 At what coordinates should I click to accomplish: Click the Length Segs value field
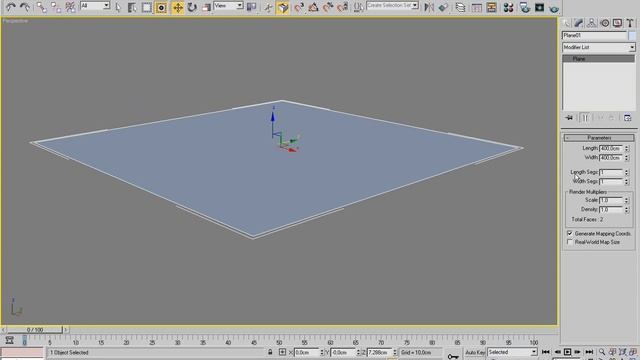[x=611, y=172]
